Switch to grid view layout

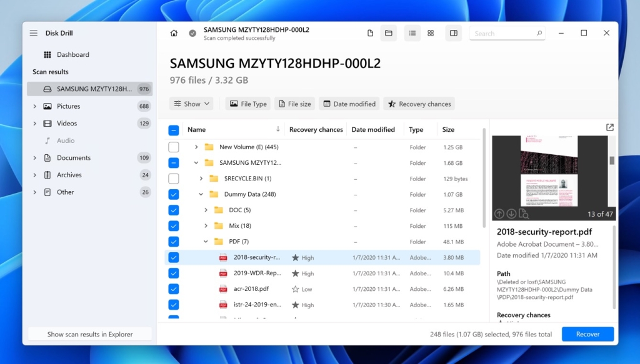tap(431, 33)
